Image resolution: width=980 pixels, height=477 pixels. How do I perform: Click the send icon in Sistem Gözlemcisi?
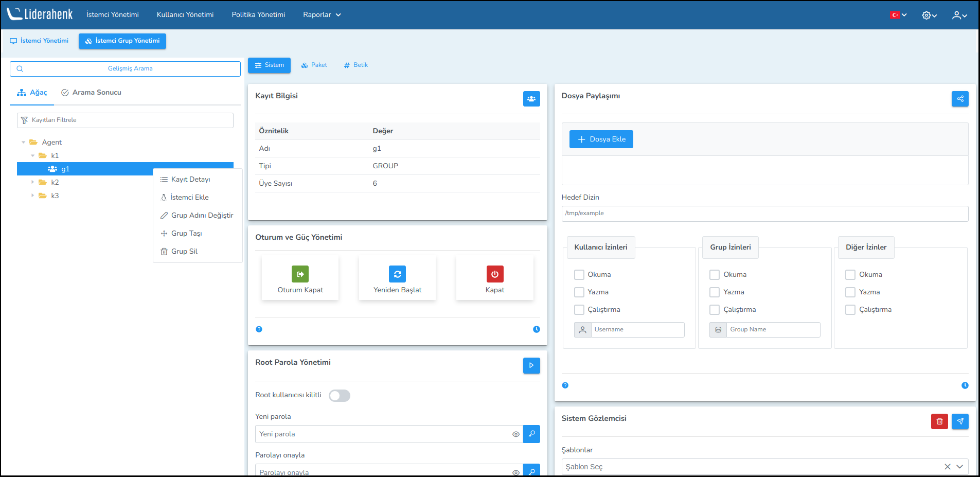960,421
